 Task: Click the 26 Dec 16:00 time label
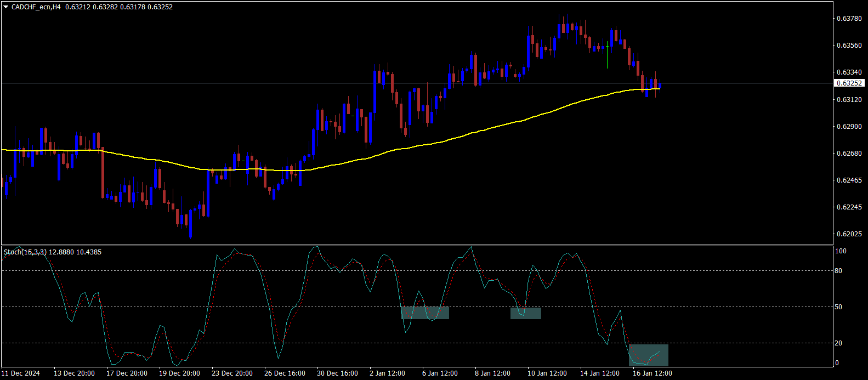[285, 373]
